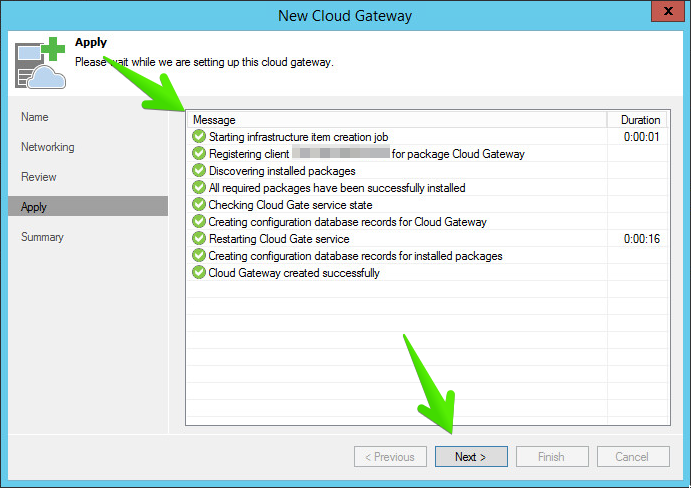Click the 0:00:16 duration value
This screenshot has width=691, height=488.
(x=642, y=239)
